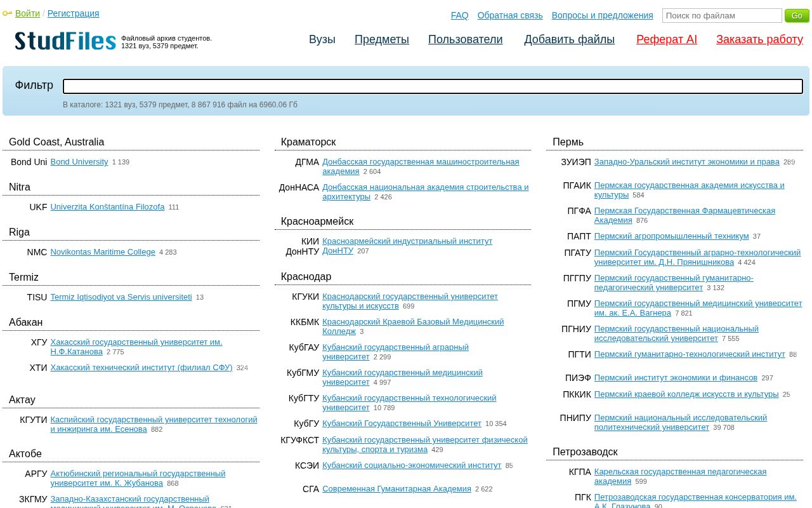The width and height of the screenshot is (812, 508).
Task: Open Кубанский Государственный Университет (КубГУ) link
Action: 402,424
